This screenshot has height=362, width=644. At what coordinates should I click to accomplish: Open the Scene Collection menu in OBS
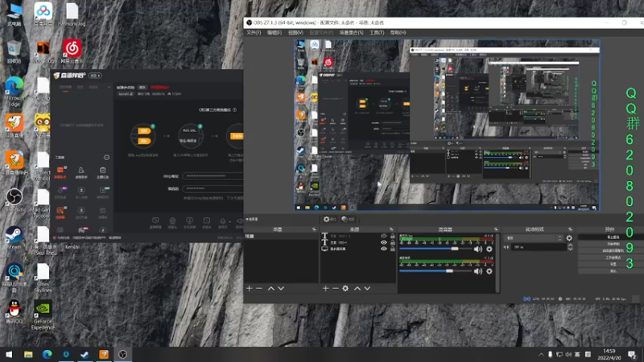(x=351, y=32)
